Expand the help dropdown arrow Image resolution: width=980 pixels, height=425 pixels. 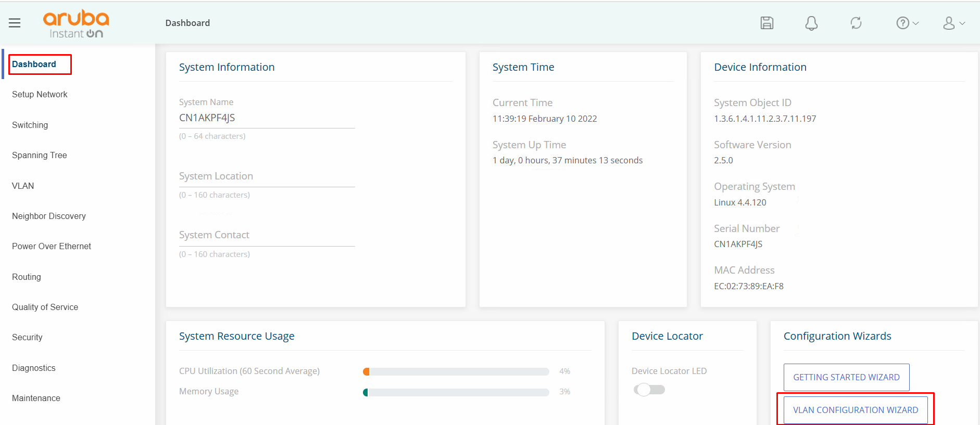pos(916,23)
